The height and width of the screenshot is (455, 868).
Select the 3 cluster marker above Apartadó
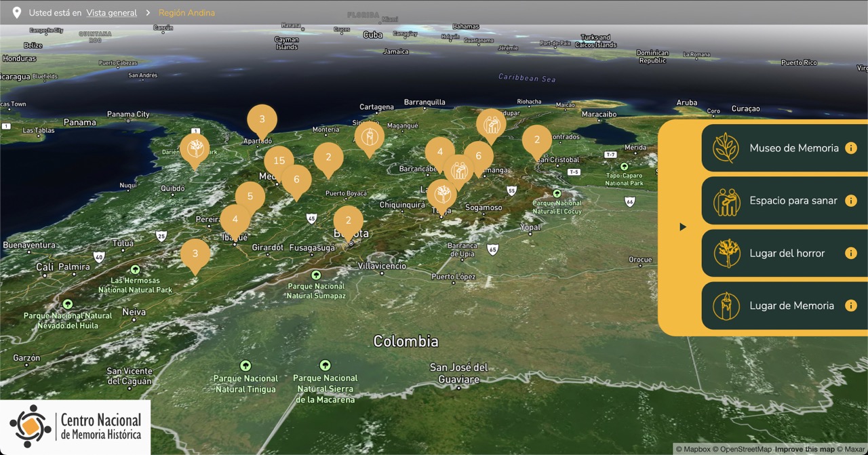click(262, 121)
